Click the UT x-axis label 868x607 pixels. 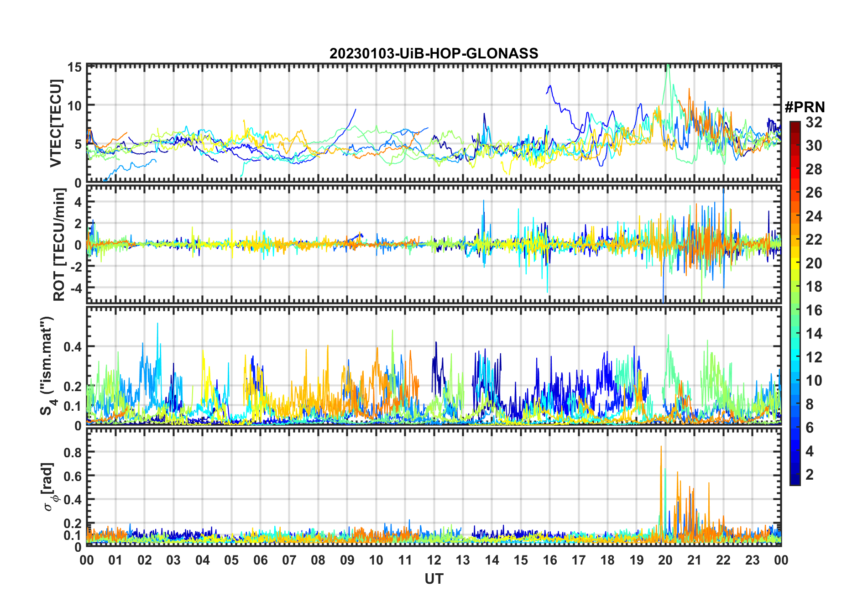click(434, 579)
